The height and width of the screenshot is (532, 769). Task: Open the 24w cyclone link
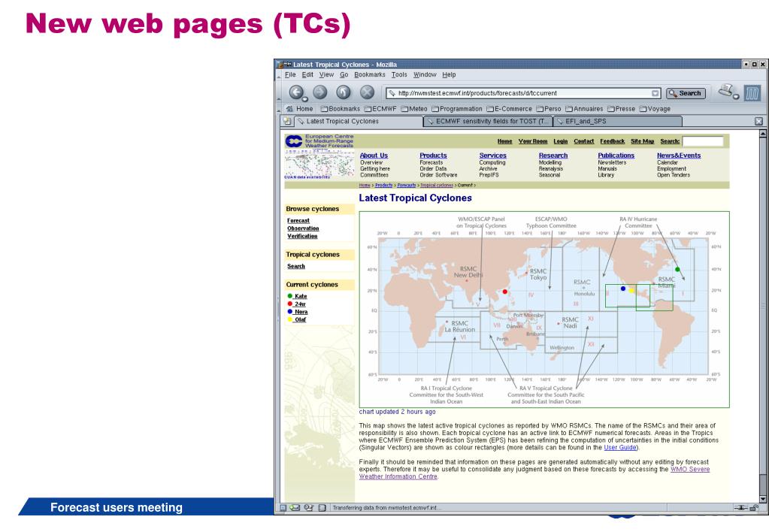300,304
